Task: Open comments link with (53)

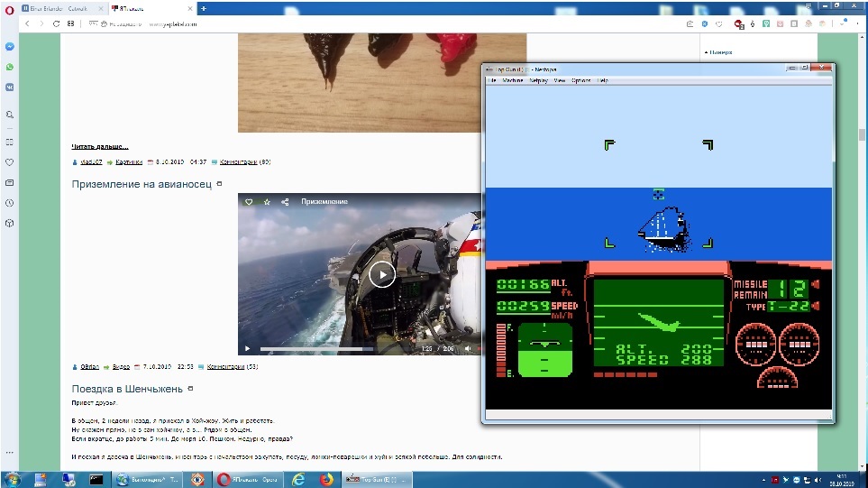Action: 233,367
